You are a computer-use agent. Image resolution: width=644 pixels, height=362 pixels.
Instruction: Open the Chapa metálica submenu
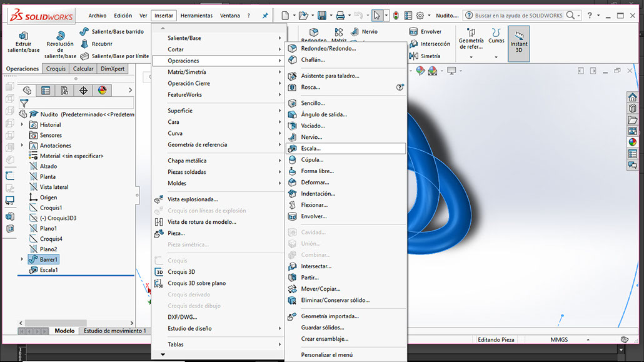(219, 161)
